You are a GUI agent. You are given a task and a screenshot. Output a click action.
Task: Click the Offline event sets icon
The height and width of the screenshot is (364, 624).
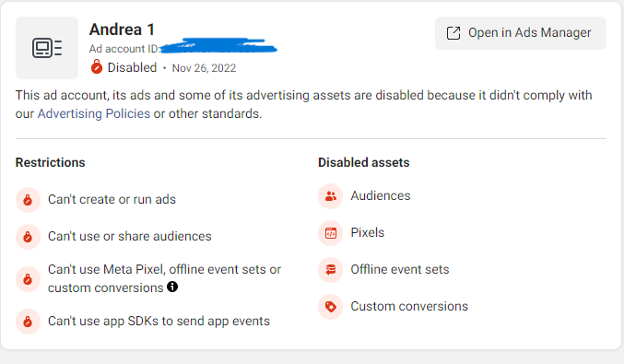pyautogui.click(x=330, y=270)
